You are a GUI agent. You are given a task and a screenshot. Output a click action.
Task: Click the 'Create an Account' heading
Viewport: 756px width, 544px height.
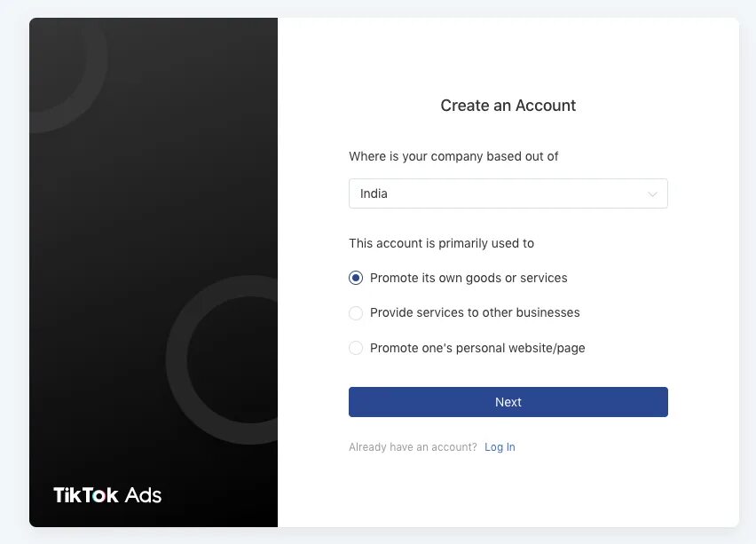tap(508, 105)
